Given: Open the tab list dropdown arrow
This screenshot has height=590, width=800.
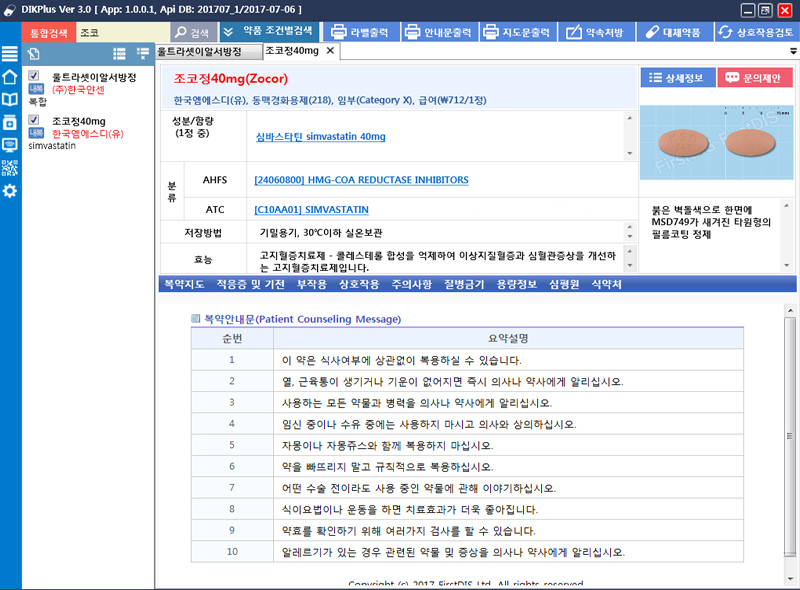Looking at the screenshot, I should click(x=793, y=52).
